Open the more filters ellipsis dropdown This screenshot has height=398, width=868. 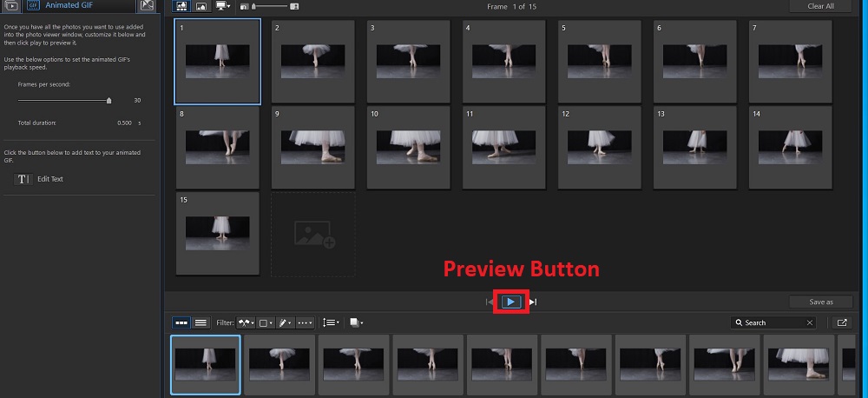[305, 322]
